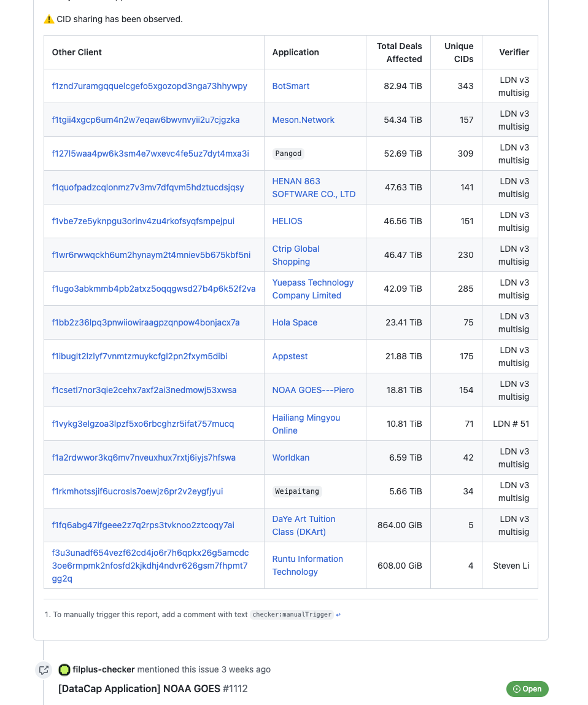Click the green Open status badge
Viewport: 588px width, 705px height.
click(527, 689)
